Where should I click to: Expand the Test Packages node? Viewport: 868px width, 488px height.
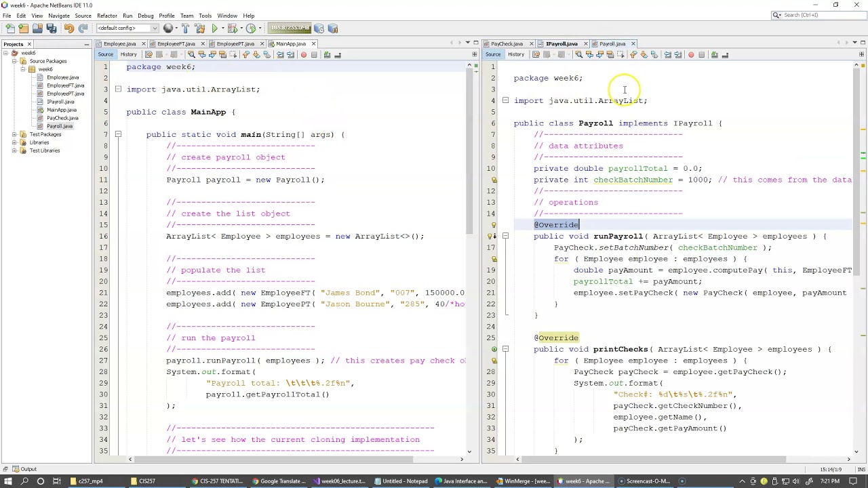tap(14, 134)
